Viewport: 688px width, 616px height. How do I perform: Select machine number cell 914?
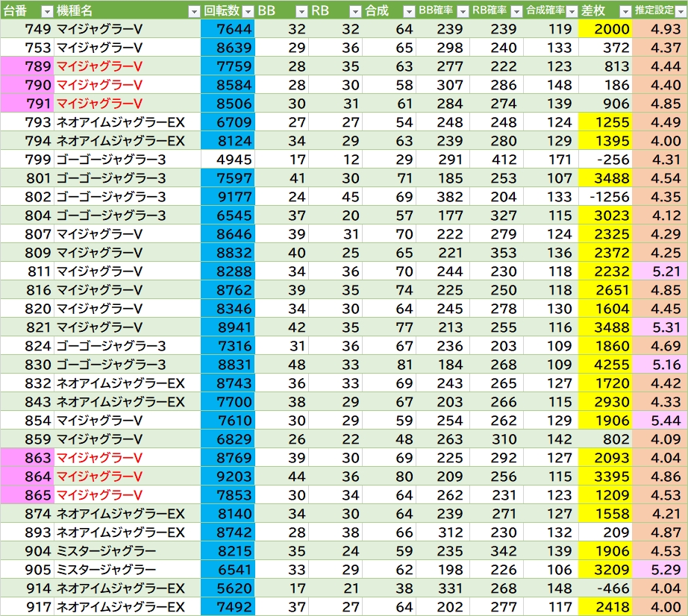pos(27,588)
